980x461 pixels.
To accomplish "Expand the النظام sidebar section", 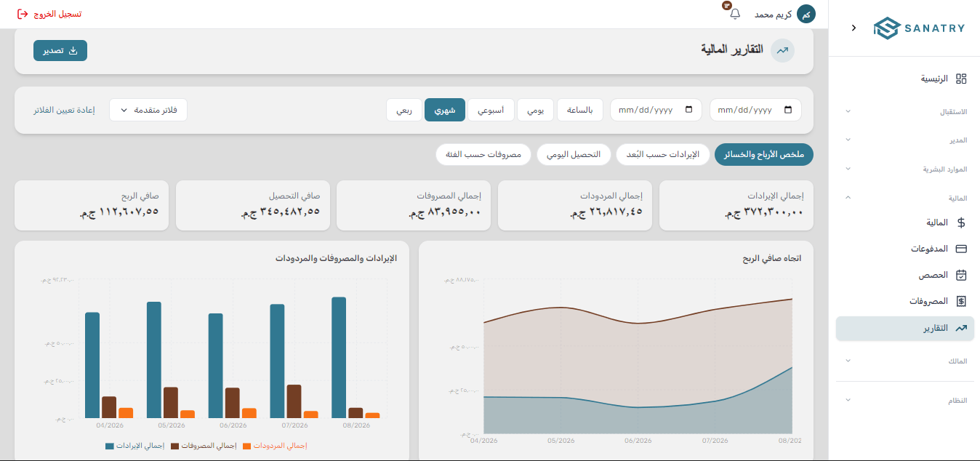I will coord(904,401).
